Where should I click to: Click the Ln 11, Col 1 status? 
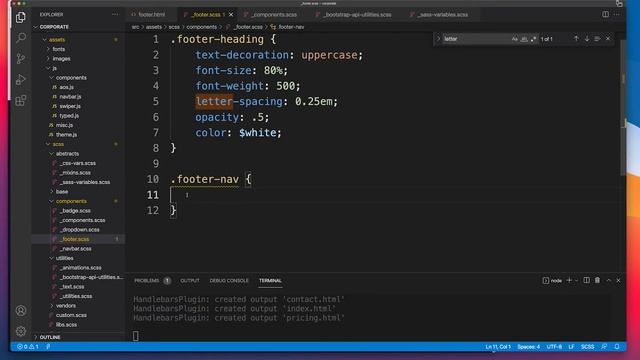498,347
